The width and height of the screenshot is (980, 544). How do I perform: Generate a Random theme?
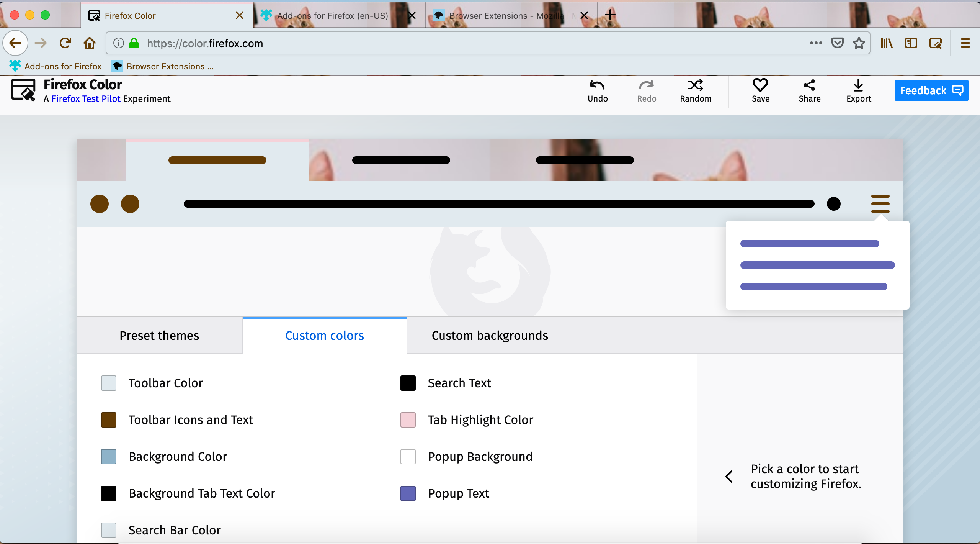[x=696, y=91]
